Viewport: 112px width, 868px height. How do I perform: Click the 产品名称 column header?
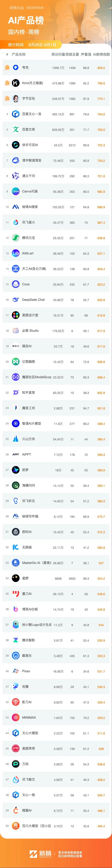18,54
